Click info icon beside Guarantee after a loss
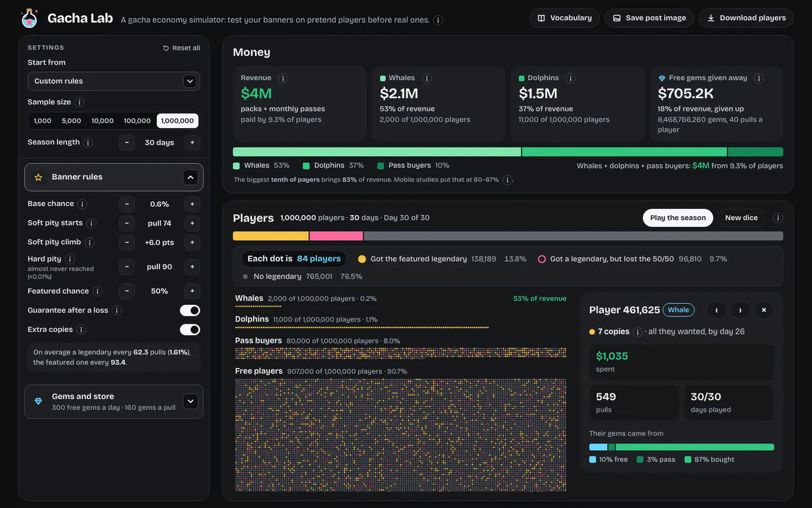Image resolution: width=812 pixels, height=508 pixels. coord(117,310)
